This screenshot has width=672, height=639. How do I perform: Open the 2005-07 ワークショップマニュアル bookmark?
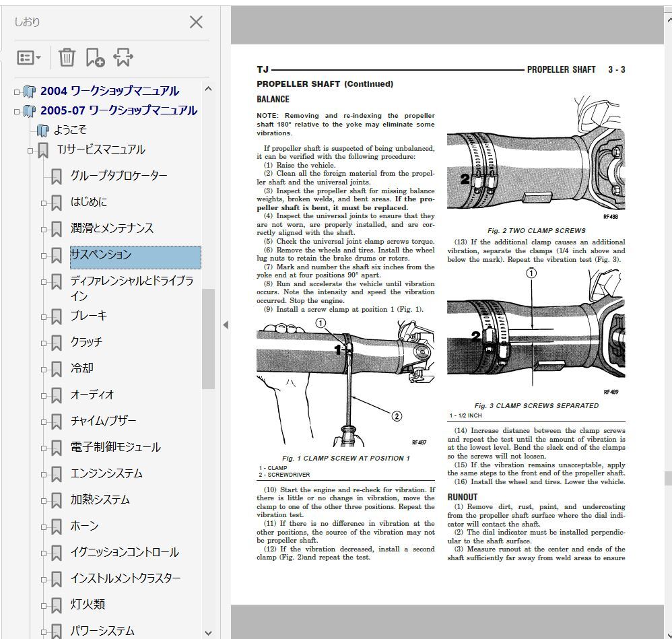click(119, 110)
